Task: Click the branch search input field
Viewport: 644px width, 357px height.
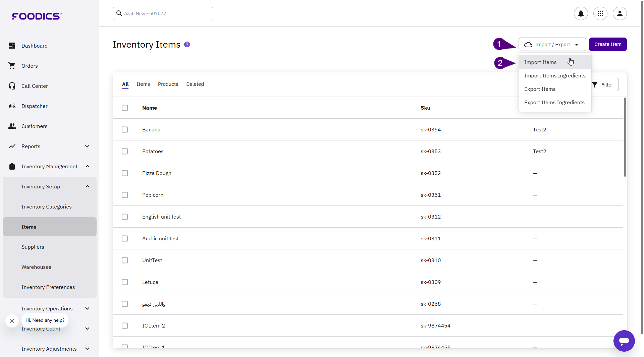Action: click(163, 13)
